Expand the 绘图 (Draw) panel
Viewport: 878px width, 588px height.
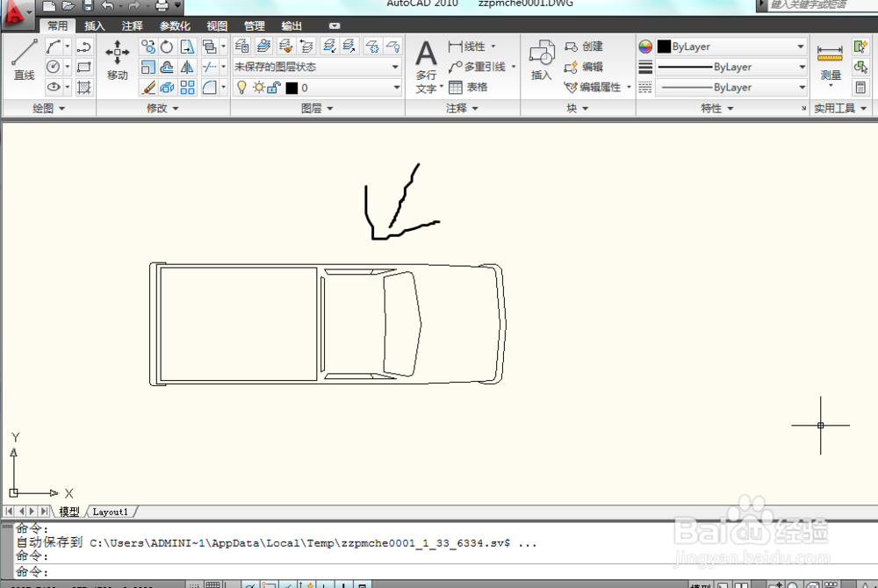click(x=48, y=108)
